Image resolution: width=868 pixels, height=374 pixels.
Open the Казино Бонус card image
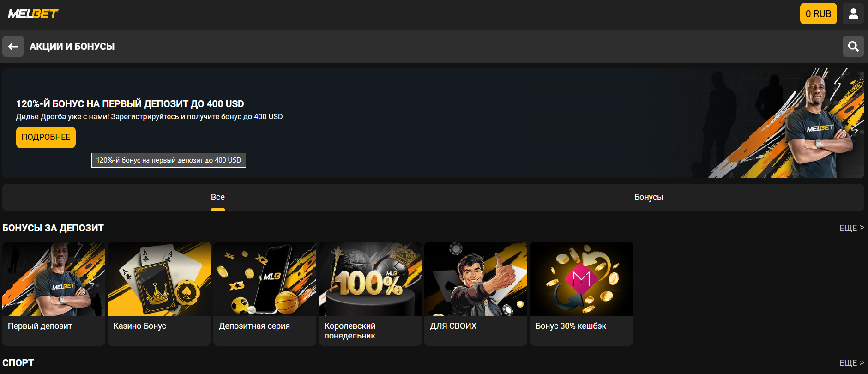159,279
